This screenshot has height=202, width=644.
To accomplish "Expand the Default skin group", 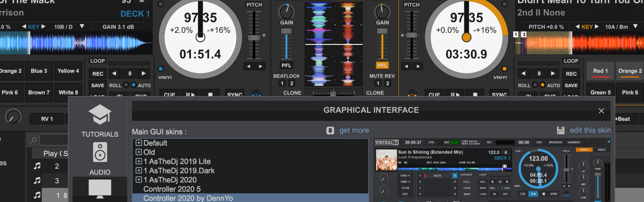I will tap(139, 143).
